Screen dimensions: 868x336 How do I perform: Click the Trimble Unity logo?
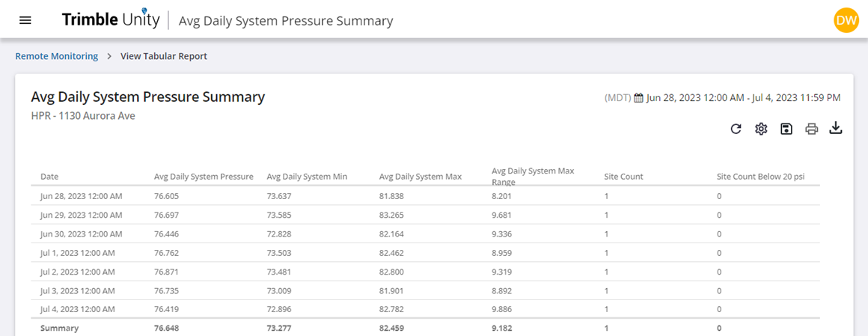(111, 20)
